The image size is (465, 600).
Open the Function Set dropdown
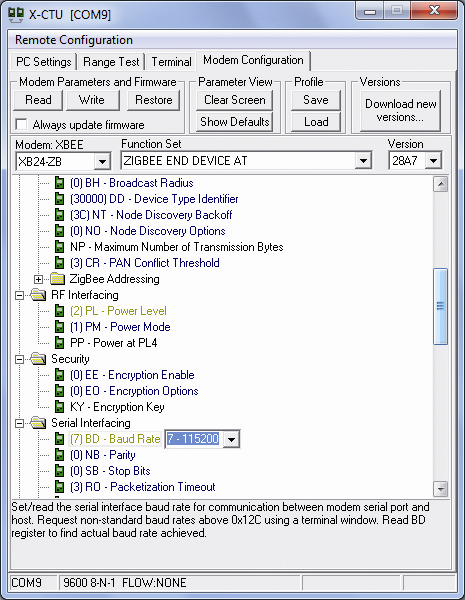point(362,161)
